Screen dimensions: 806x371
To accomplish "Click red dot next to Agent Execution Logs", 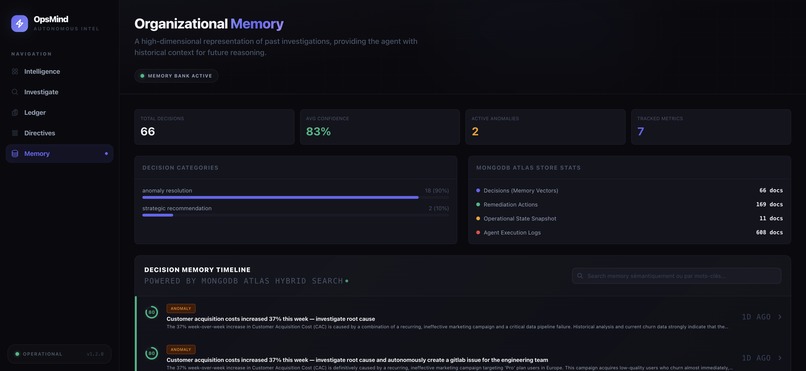I will point(478,232).
